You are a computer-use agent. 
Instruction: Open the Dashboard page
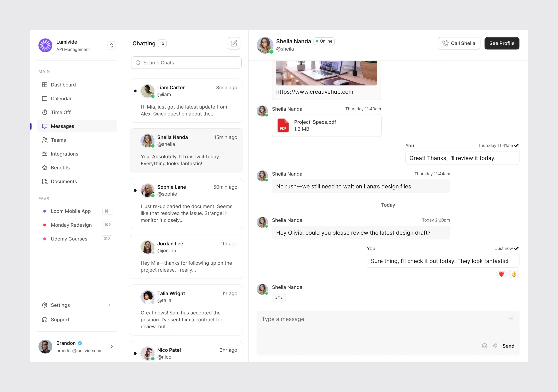pos(77,85)
